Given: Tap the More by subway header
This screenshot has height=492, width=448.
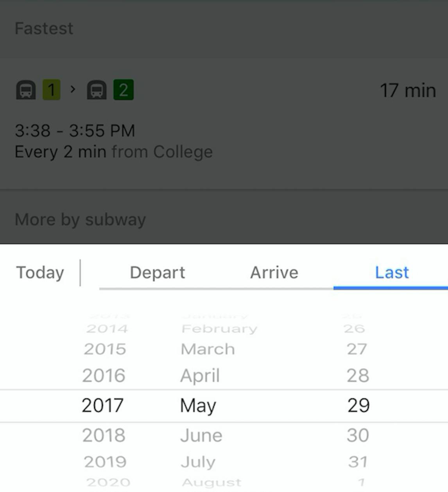Looking at the screenshot, I should coord(80,219).
